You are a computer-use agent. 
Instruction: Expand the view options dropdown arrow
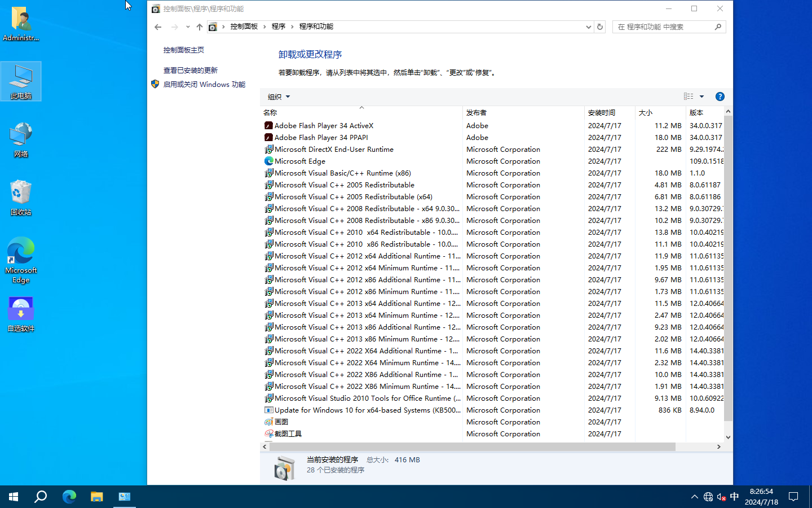[x=702, y=97]
